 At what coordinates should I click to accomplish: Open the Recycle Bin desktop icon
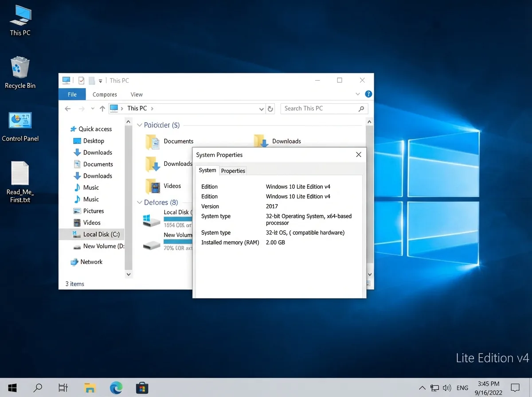coord(20,73)
